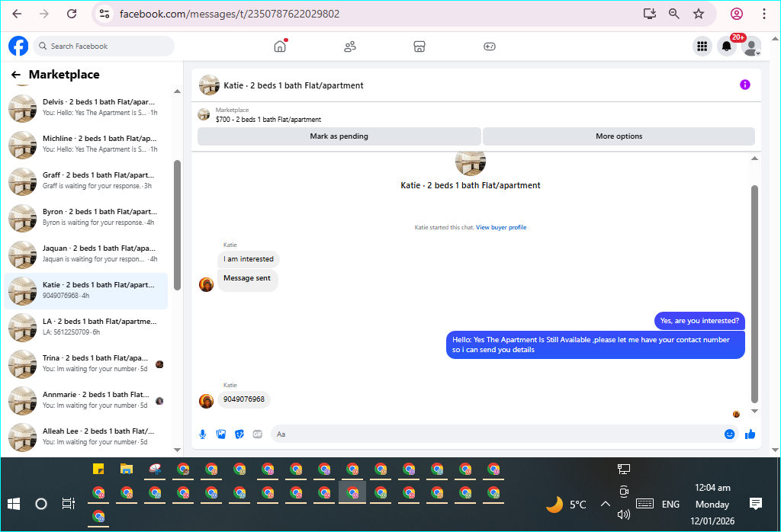Click the taskbar clock 12:04 am
This screenshot has height=532, width=781.
712,488
